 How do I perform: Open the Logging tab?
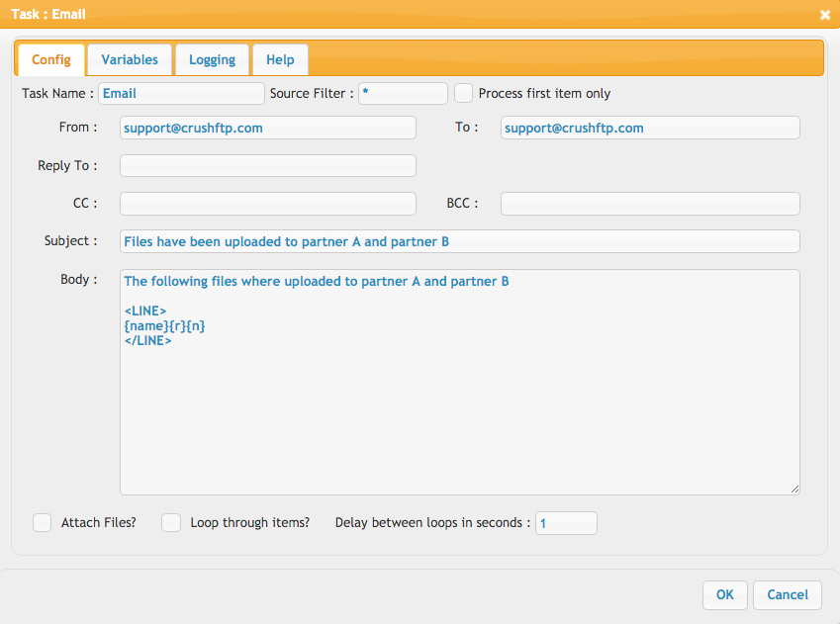[212, 59]
